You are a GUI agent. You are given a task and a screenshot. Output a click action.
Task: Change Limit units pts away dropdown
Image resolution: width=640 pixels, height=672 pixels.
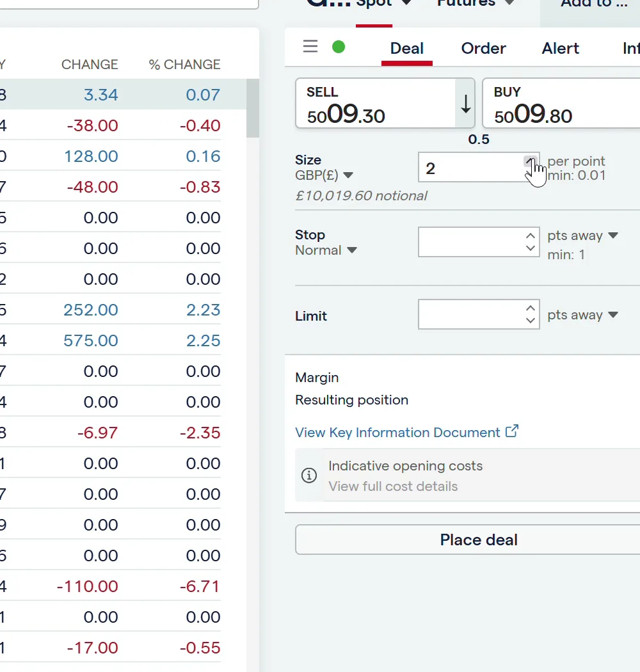[582, 315]
